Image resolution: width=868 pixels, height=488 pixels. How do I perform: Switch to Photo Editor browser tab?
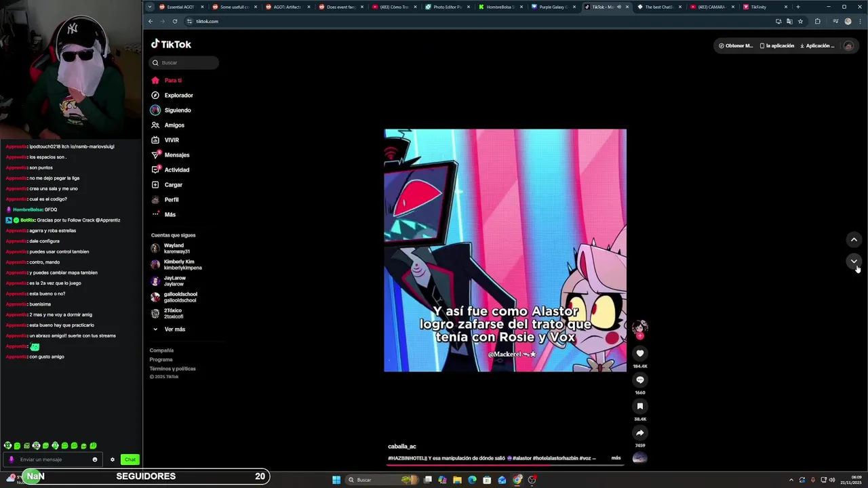tap(447, 7)
